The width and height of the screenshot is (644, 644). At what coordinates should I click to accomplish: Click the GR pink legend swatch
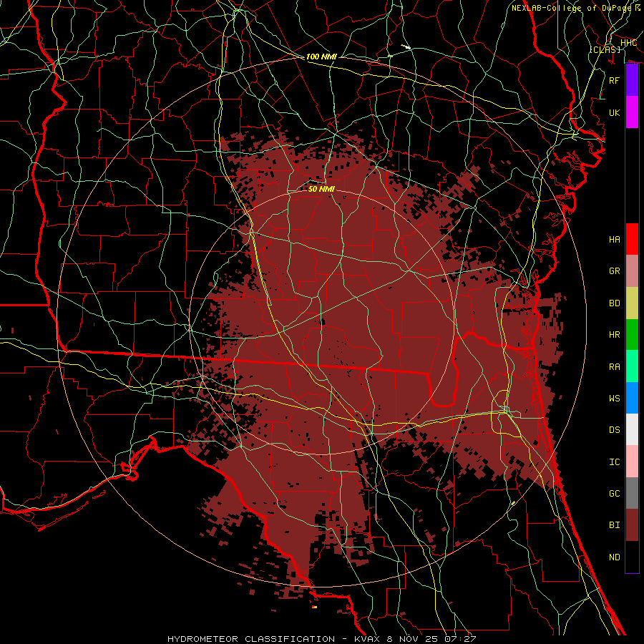pyautogui.click(x=632, y=271)
